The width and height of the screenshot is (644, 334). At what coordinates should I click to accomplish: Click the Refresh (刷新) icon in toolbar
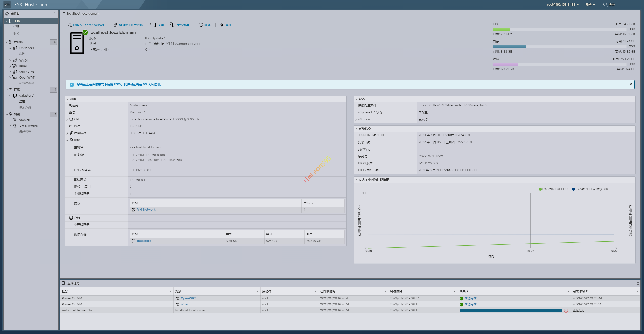200,25
